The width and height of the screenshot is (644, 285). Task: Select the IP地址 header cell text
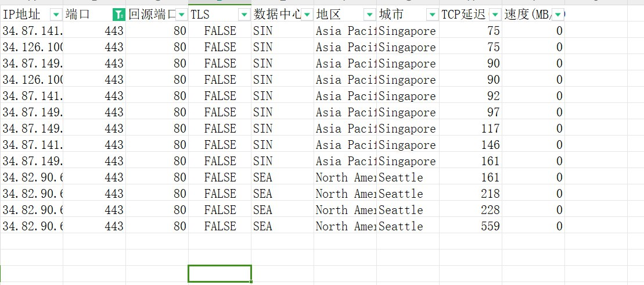(23, 15)
